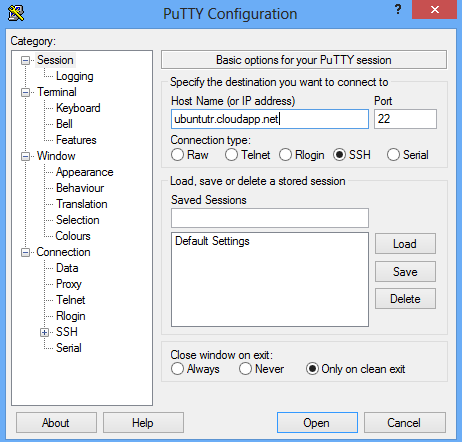This screenshot has height=442, width=462.
Task: Collapse the Session tree node
Action: pos(25,60)
